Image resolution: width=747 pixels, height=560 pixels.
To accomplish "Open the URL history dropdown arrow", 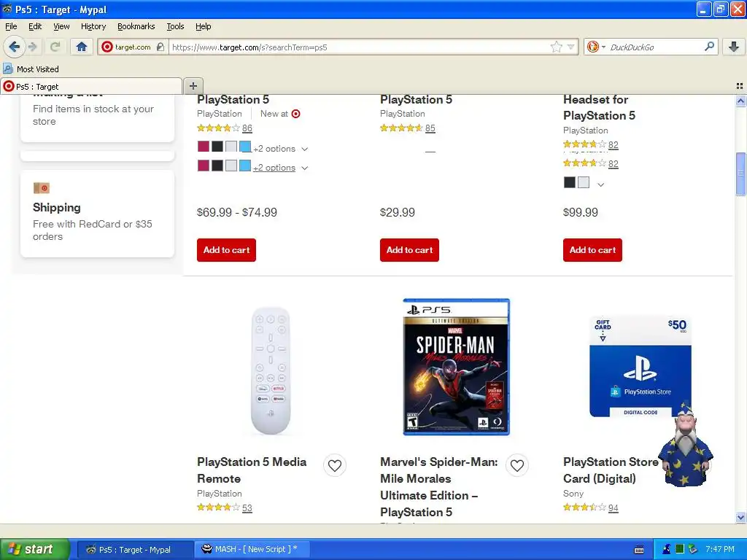I will 570,47.
